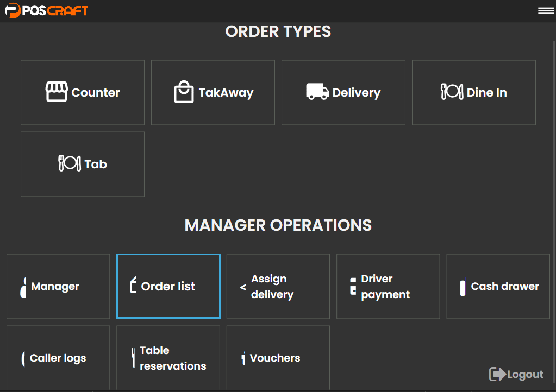This screenshot has width=556, height=392.
Task: Click the Logout arrow icon
Action: [x=497, y=374]
